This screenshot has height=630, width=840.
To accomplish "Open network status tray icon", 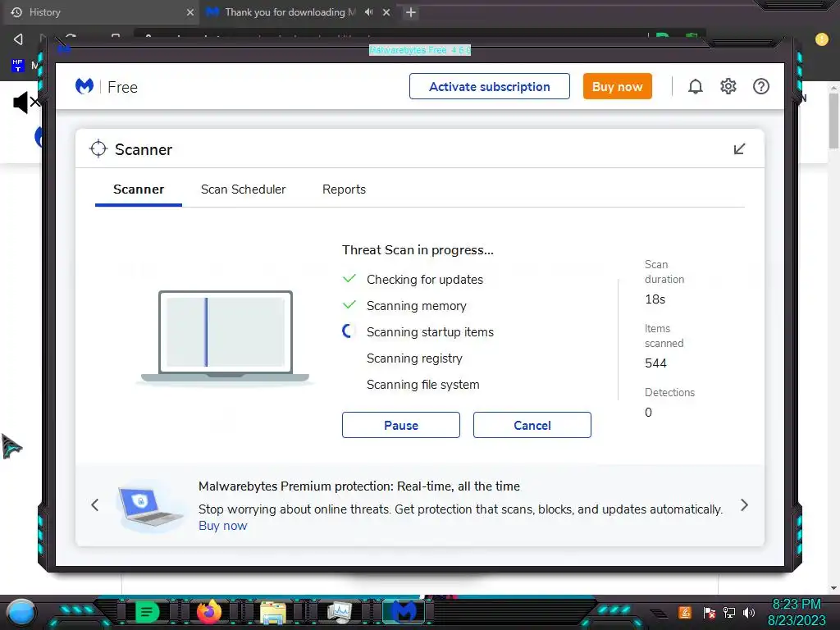I will click(x=729, y=612).
